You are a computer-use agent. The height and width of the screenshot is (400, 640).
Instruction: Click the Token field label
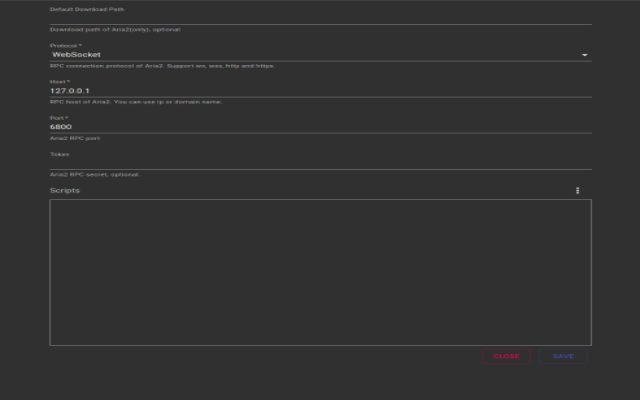point(60,154)
